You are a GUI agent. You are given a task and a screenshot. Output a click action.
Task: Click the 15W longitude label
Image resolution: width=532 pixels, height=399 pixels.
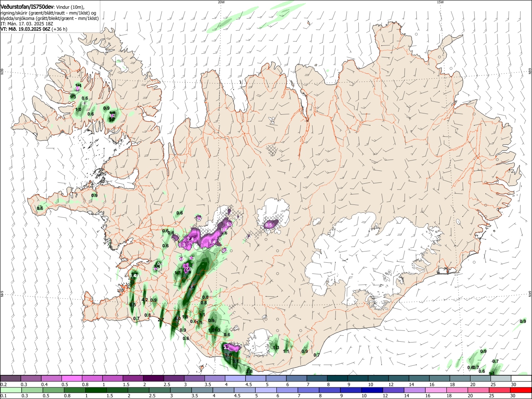pos(440,2)
